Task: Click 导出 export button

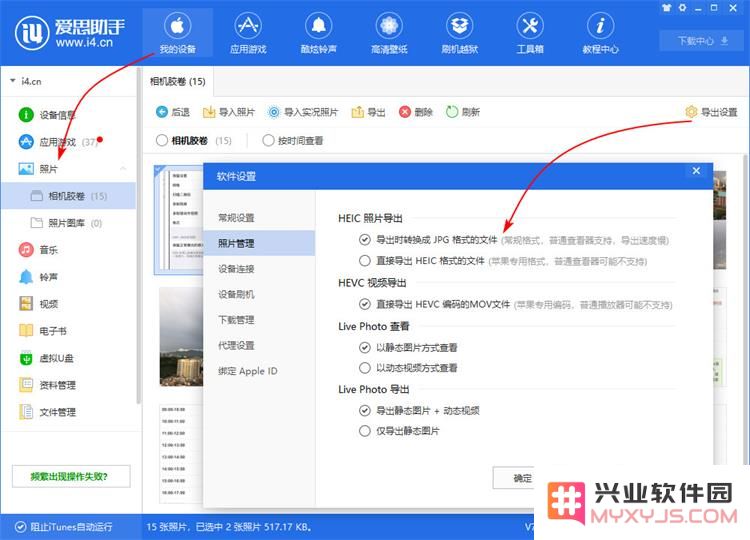Action: click(368, 112)
